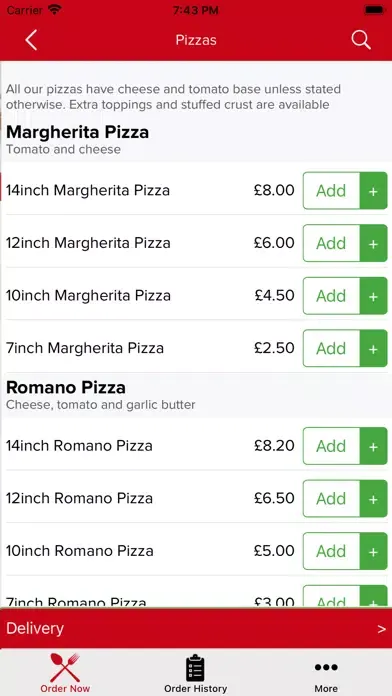
Task: Tap the Wi-Fi status bar icon
Action: (55, 10)
